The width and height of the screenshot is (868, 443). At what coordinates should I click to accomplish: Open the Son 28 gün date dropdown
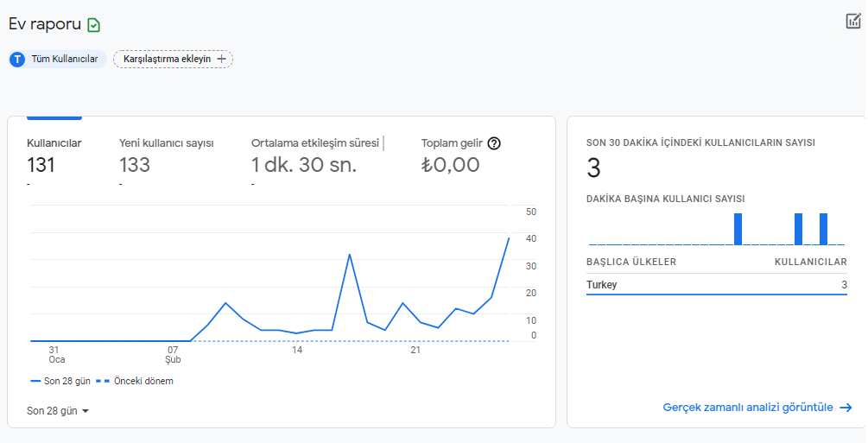tap(58, 411)
